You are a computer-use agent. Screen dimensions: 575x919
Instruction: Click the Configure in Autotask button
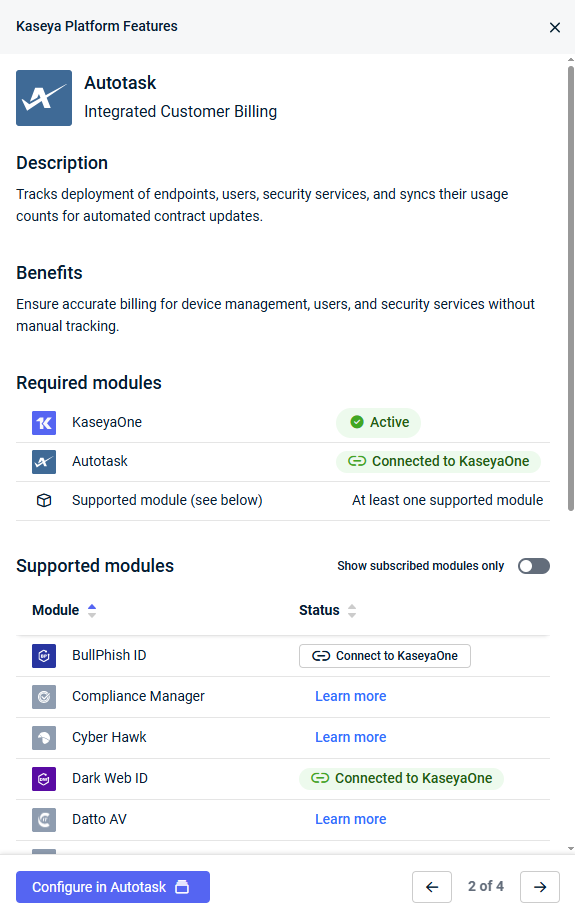tap(113, 887)
